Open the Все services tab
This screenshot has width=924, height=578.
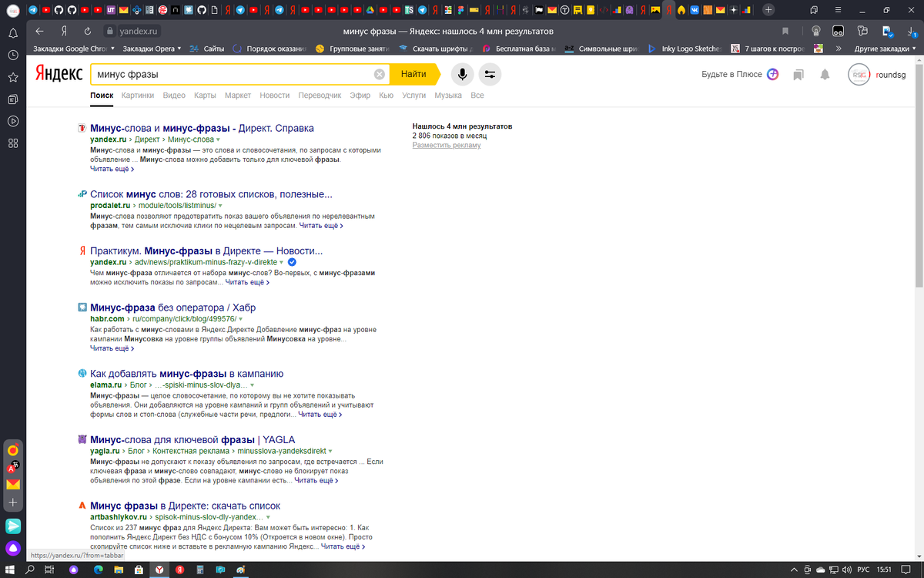(477, 96)
